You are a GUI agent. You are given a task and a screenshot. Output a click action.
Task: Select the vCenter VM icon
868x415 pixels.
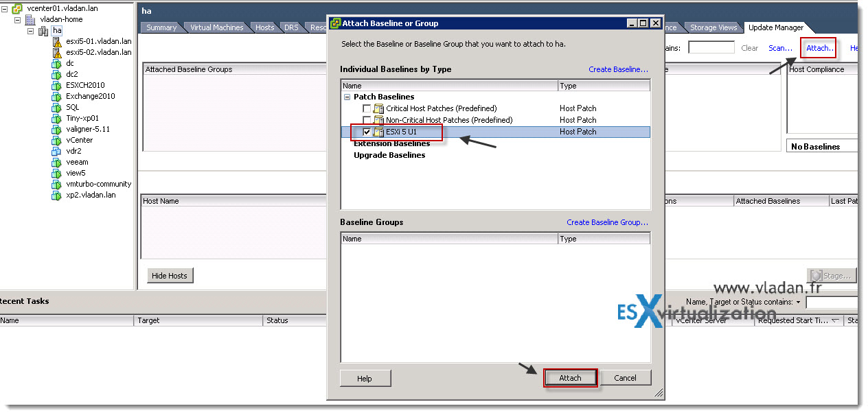[x=57, y=140]
